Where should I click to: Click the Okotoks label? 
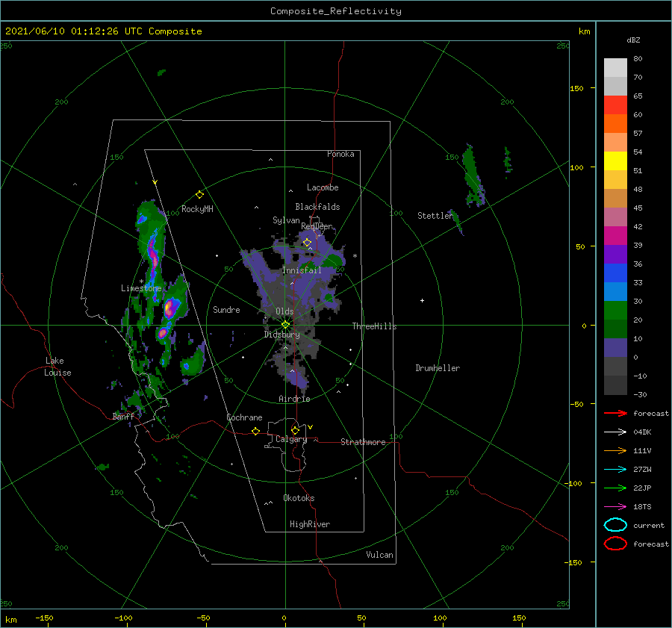coord(299,498)
